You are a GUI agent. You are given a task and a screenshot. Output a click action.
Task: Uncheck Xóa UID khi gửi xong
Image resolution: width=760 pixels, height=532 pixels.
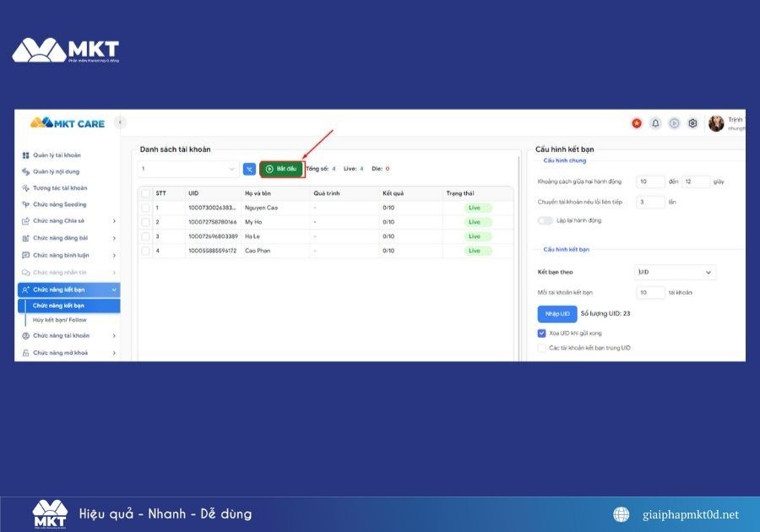[541, 332]
